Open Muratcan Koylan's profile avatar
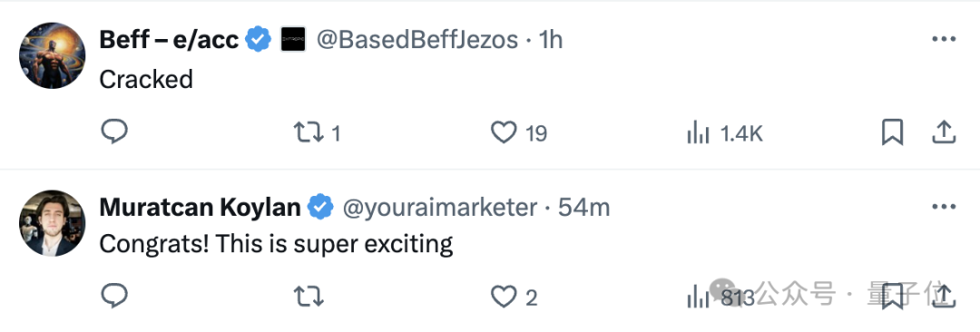 tap(52, 223)
